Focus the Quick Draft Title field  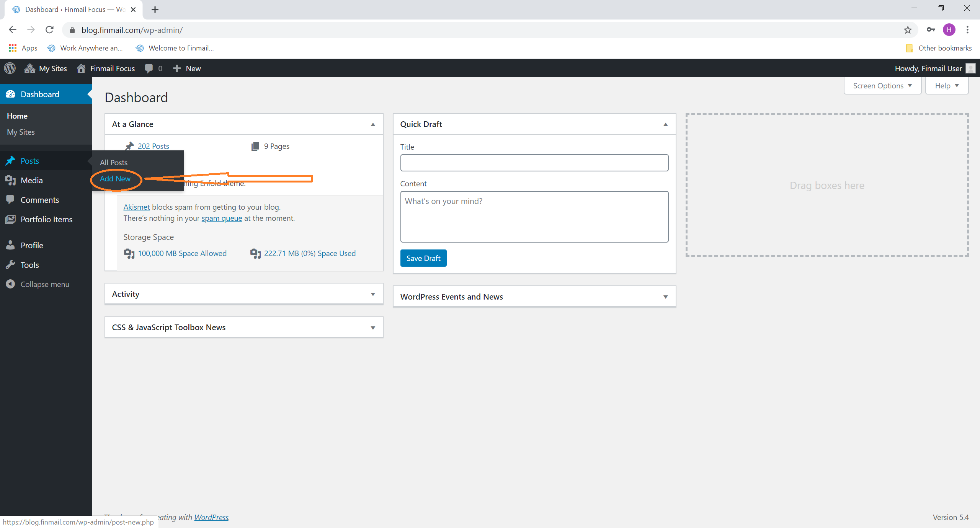point(534,163)
